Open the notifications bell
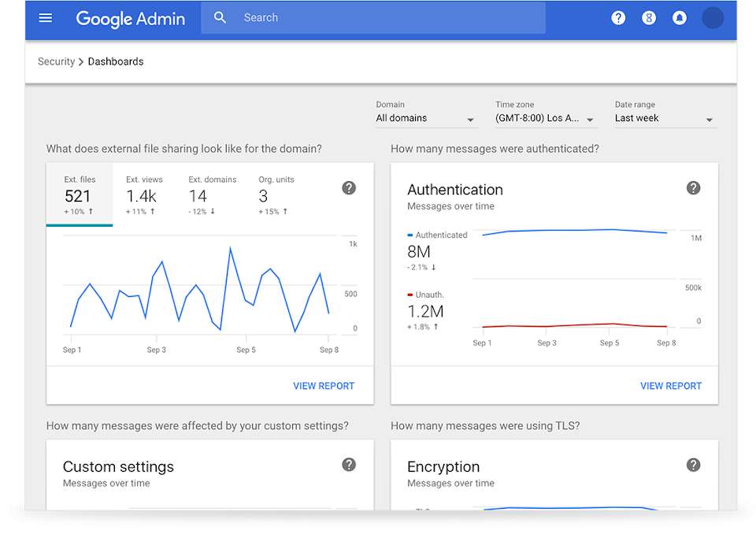 (679, 18)
